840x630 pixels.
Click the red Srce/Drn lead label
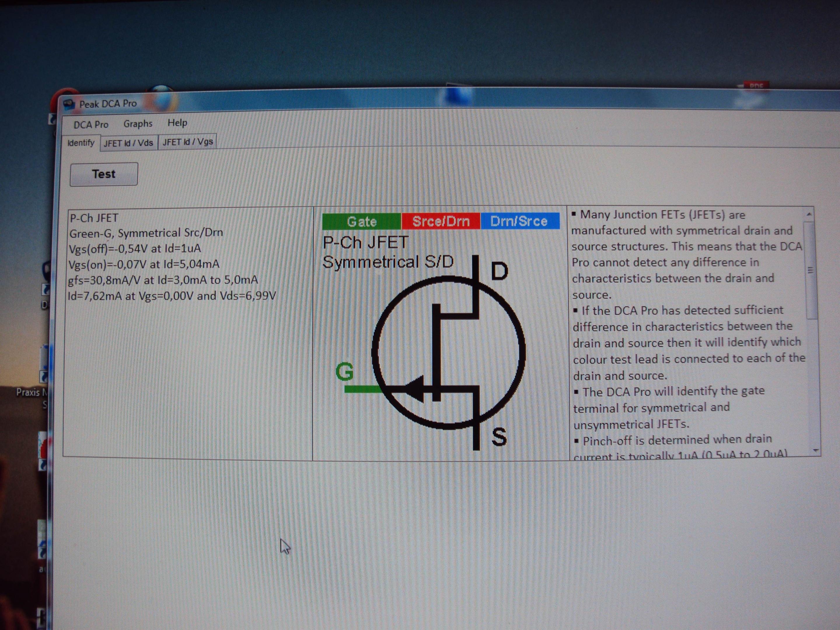coord(441,221)
